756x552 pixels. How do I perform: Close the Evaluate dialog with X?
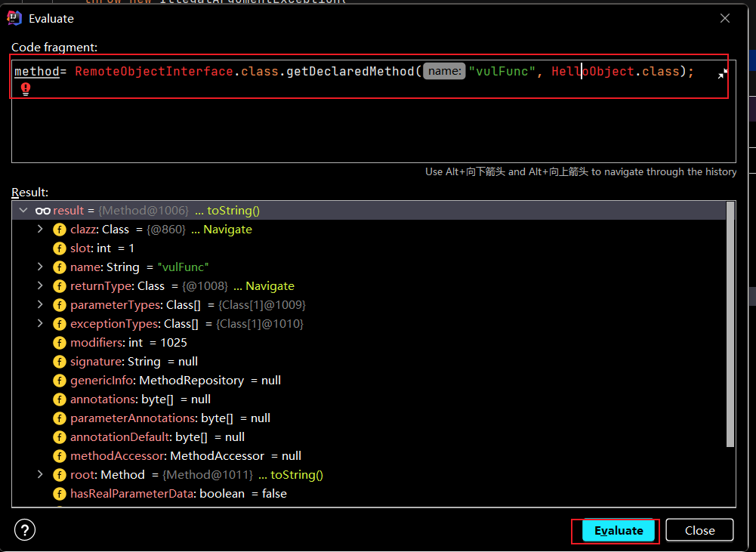(725, 18)
